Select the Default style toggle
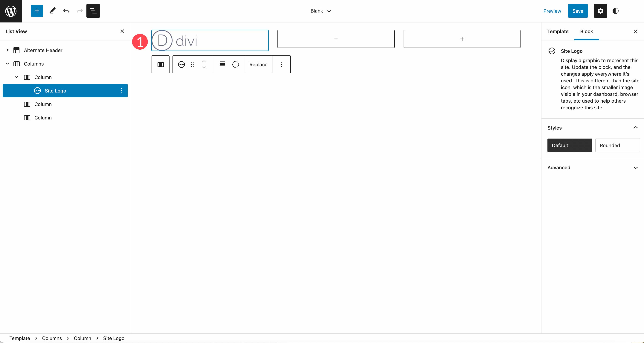This screenshot has height=343, width=644. coord(570,145)
